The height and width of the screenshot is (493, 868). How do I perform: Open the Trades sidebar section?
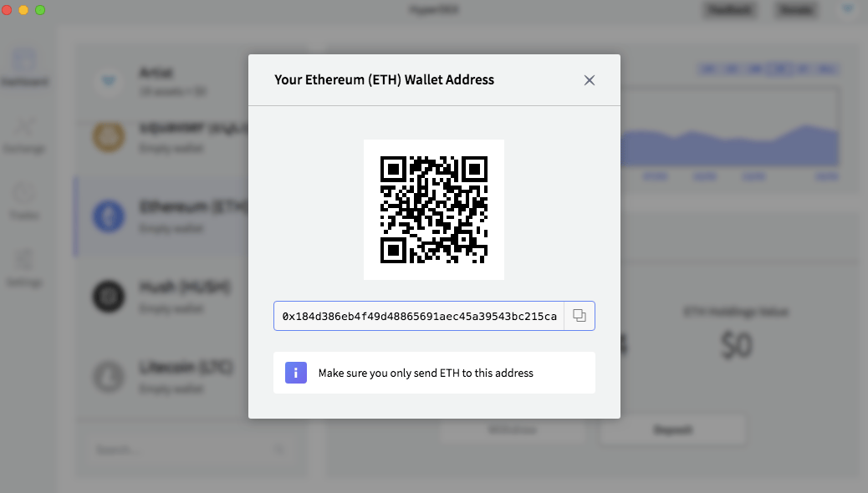tap(23, 202)
